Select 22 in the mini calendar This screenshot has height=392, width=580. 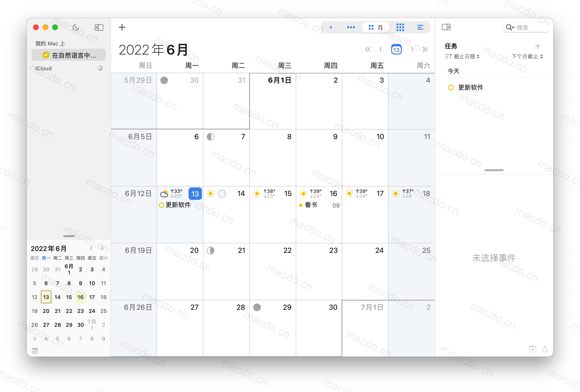tap(69, 311)
